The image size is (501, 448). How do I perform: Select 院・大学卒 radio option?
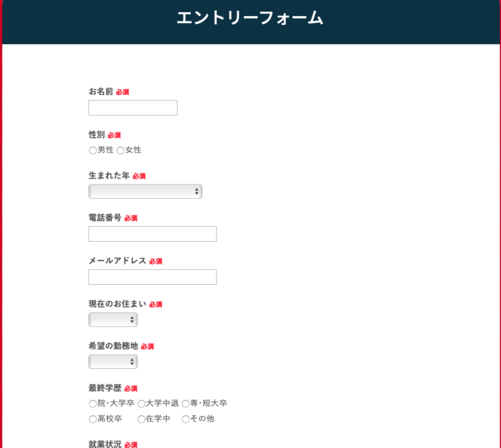92,404
